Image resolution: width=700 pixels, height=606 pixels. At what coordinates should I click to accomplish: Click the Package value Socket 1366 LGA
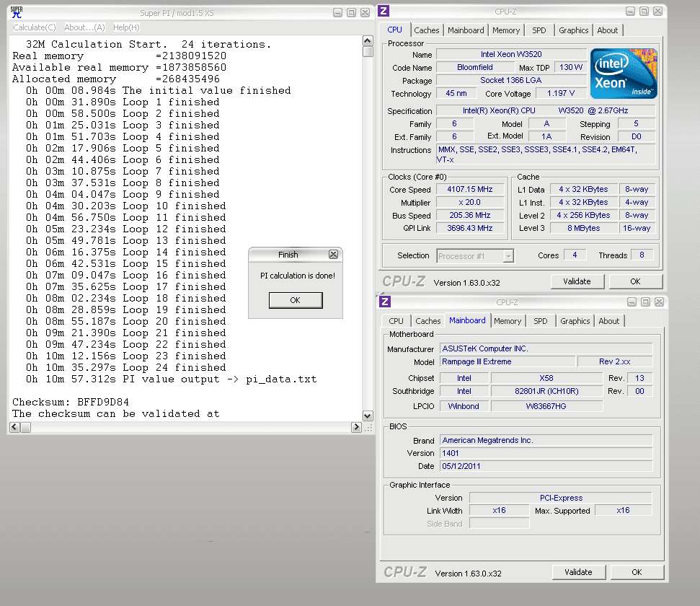[511, 81]
